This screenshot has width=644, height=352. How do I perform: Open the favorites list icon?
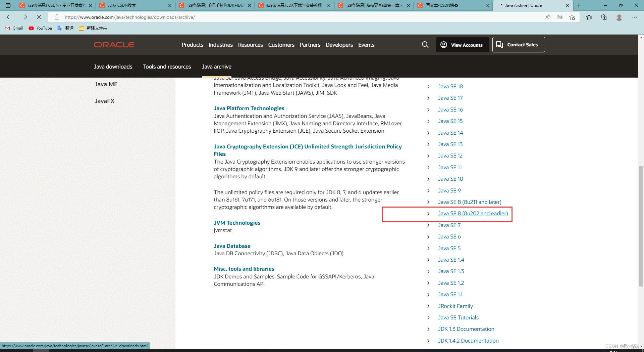589,17
